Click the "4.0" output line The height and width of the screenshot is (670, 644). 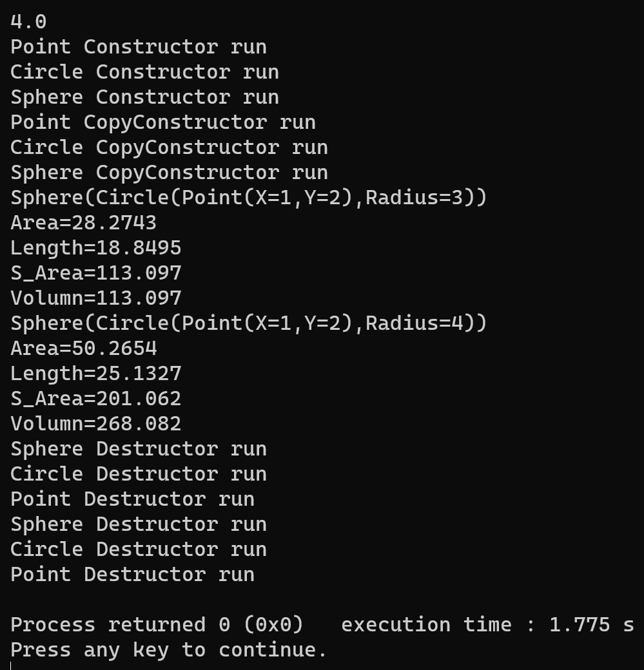point(28,22)
